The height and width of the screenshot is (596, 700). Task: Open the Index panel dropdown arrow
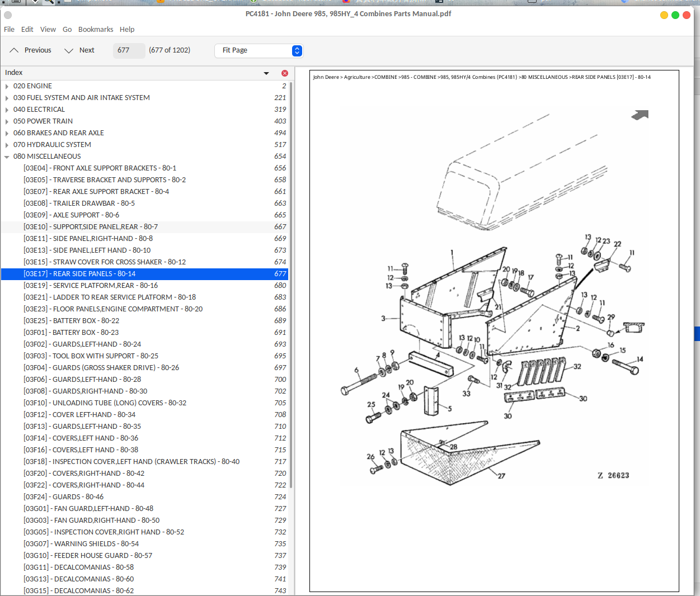coord(266,73)
